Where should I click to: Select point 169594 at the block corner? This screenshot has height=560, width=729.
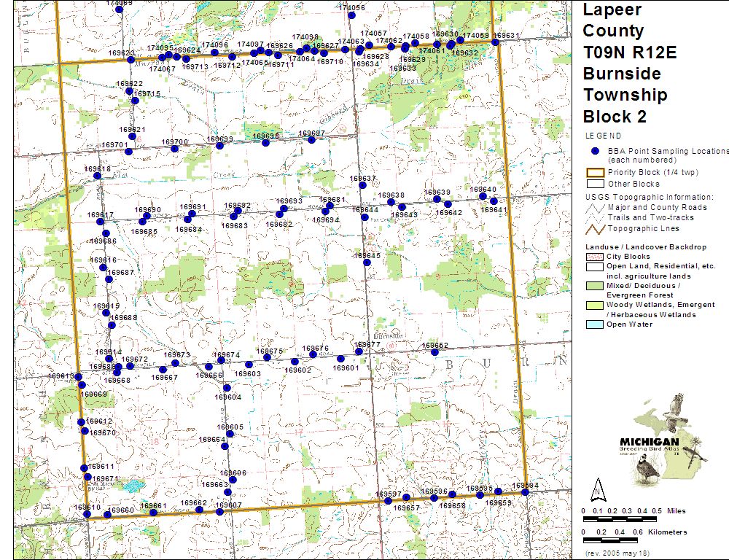point(525,492)
